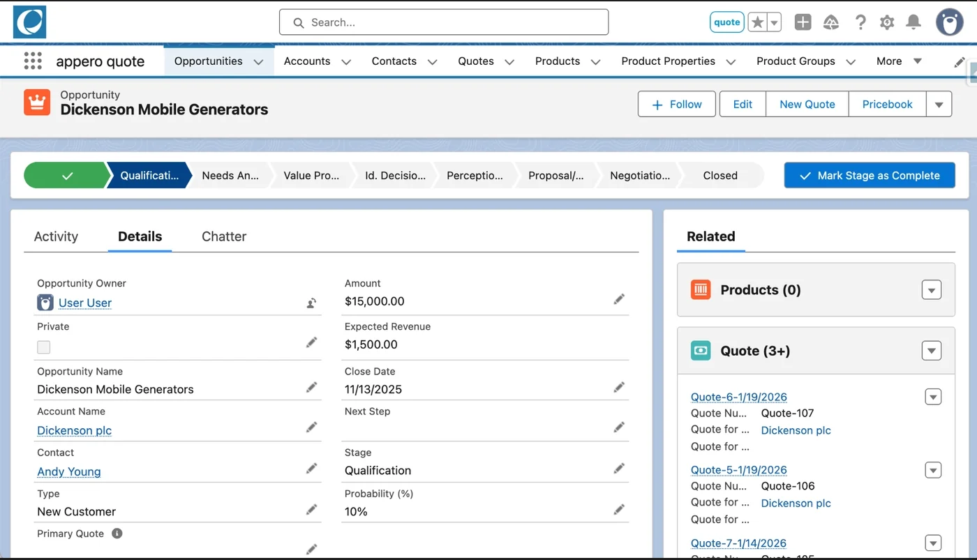Switch to the Activity tab

pyautogui.click(x=56, y=236)
